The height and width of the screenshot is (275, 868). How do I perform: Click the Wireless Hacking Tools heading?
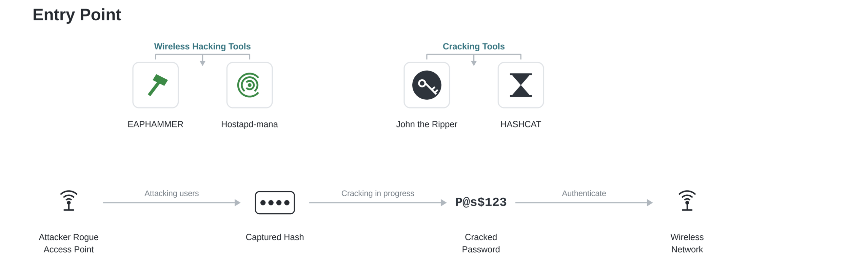click(202, 46)
